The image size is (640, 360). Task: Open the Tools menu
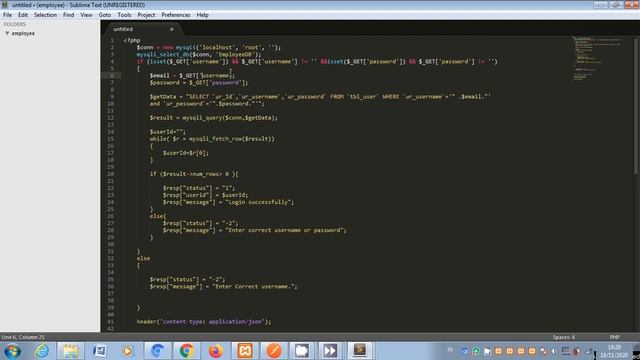124,15
